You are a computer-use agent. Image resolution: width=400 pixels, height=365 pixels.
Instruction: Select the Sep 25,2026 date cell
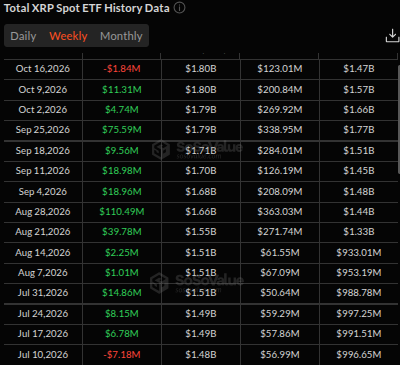[x=43, y=130]
